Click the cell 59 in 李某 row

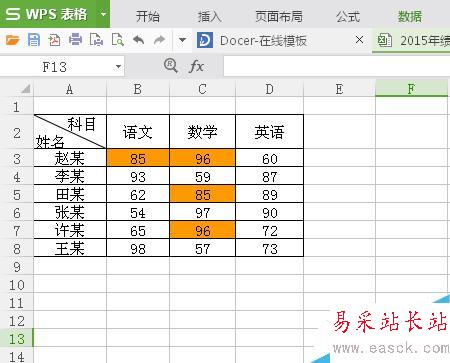click(202, 176)
